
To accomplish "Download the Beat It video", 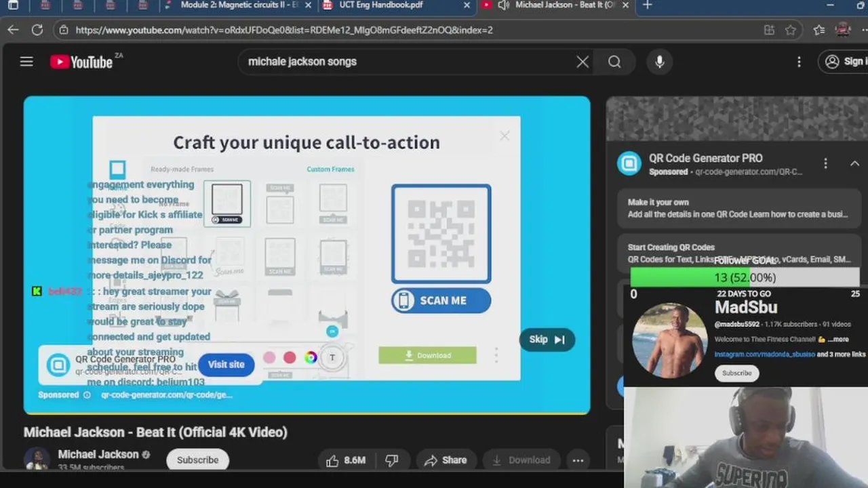I will tap(521, 460).
